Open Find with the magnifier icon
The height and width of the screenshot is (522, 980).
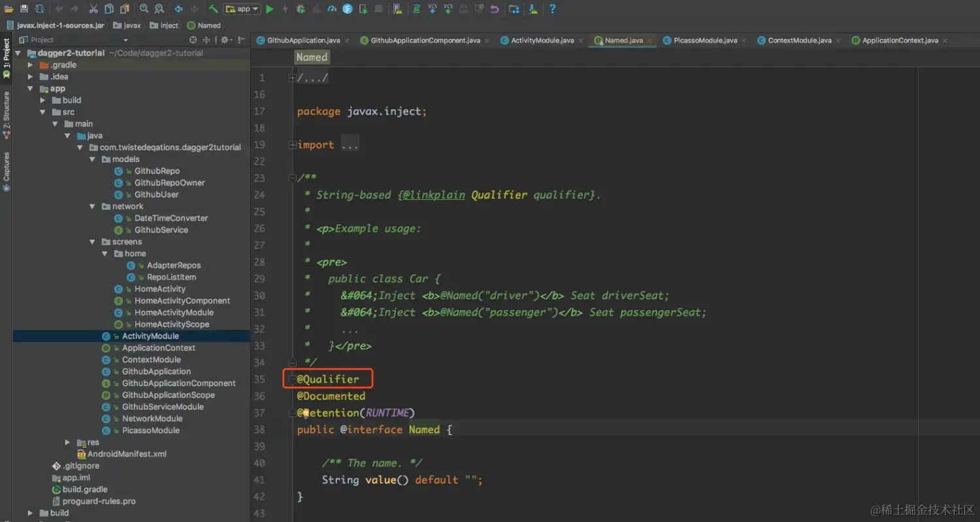pos(144,9)
